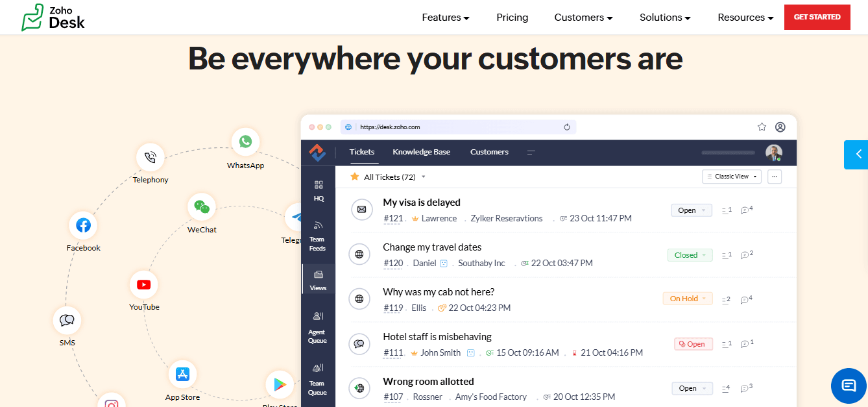This screenshot has height=407, width=868.
Task: Open the more options ellipsis button
Action: pos(774,177)
